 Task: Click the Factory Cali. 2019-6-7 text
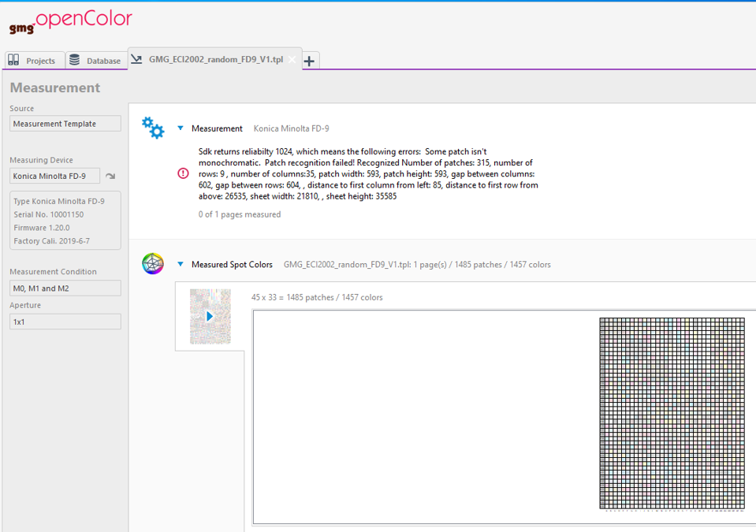51,241
